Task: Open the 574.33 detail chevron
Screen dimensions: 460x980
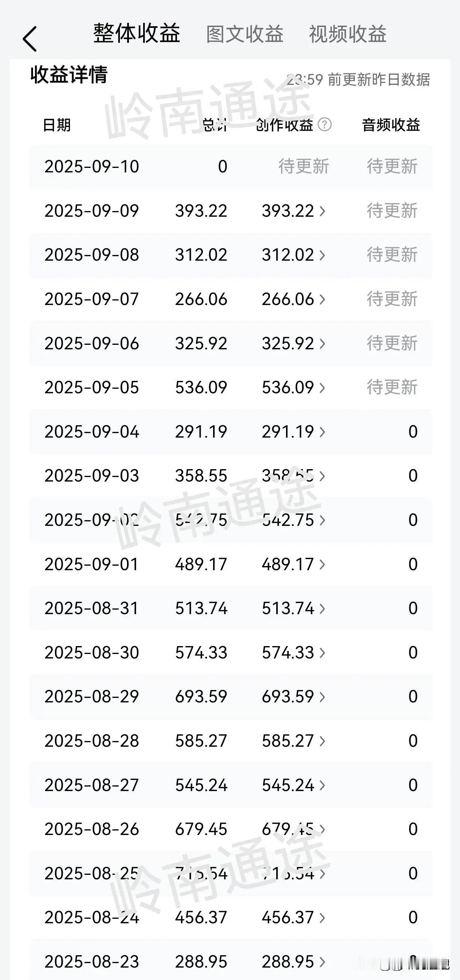Action: [x=322, y=652]
